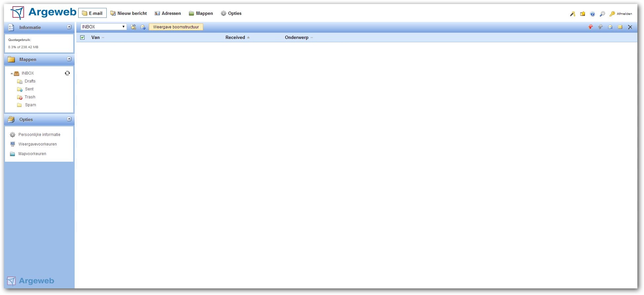Delete messages with the X icon
Screen dimensions: 644x295
click(x=630, y=27)
